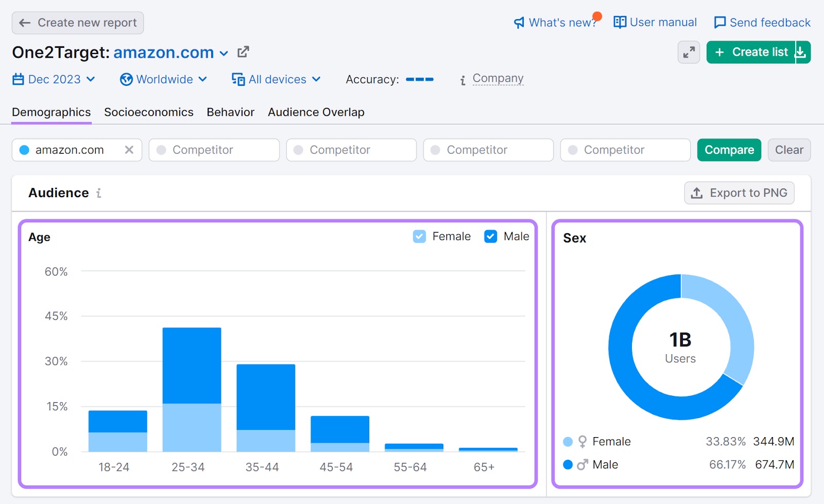824x504 pixels.
Task: Click the Clear button
Action: pyautogui.click(x=789, y=150)
